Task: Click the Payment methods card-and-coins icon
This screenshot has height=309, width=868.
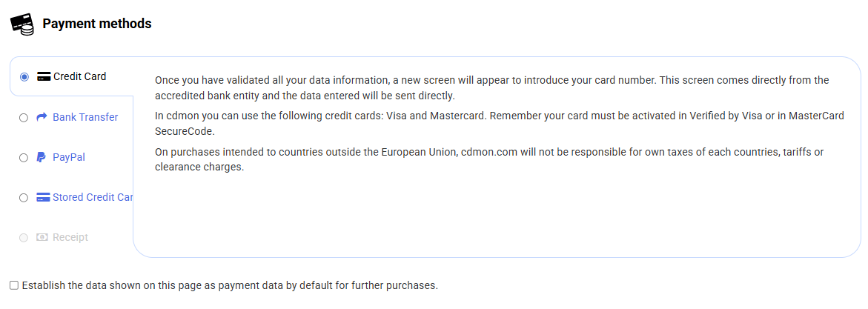Action: pyautogui.click(x=22, y=24)
